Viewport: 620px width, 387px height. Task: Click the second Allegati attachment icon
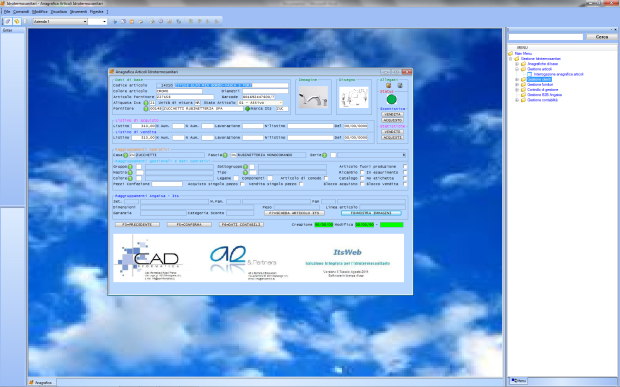pyautogui.click(x=400, y=85)
